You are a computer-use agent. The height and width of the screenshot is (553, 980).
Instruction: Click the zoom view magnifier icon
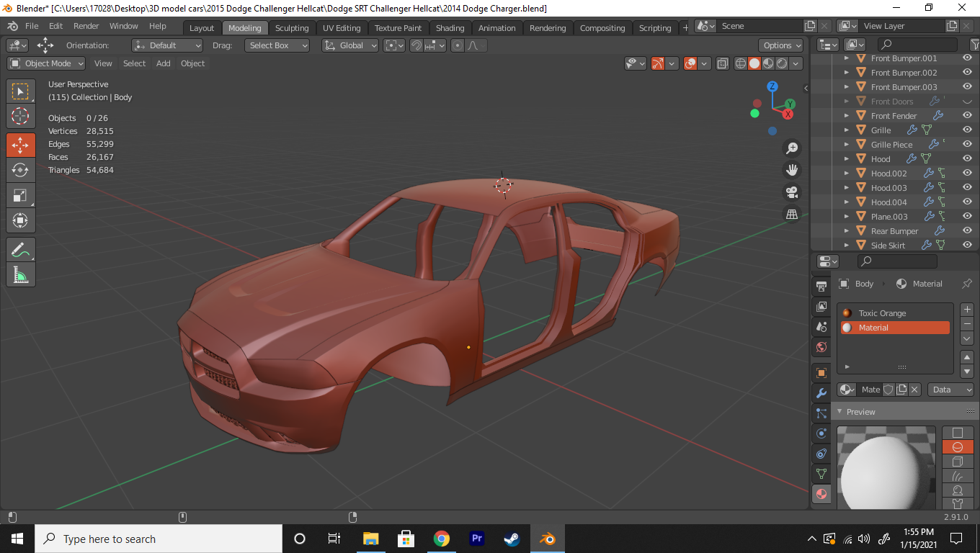tap(792, 148)
